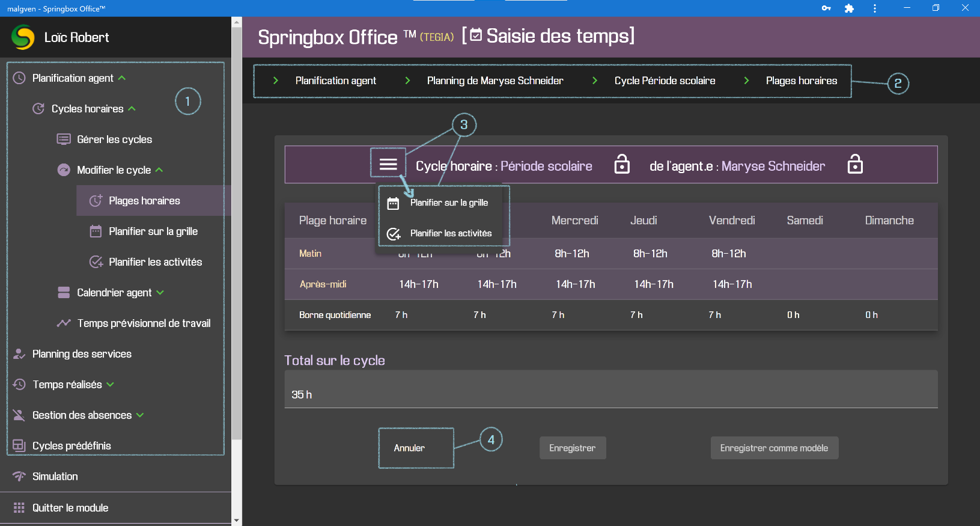Click the Calendrier agent icon
The width and height of the screenshot is (980, 526).
(64, 293)
